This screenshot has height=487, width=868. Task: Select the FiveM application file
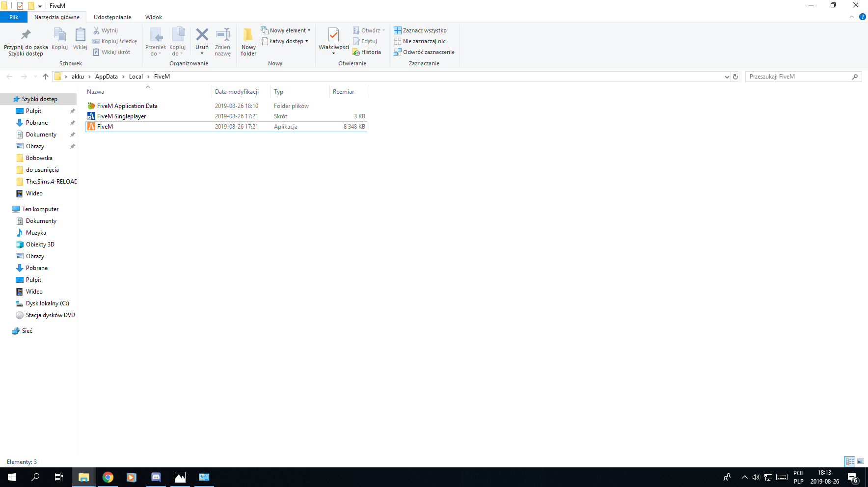[226, 127]
